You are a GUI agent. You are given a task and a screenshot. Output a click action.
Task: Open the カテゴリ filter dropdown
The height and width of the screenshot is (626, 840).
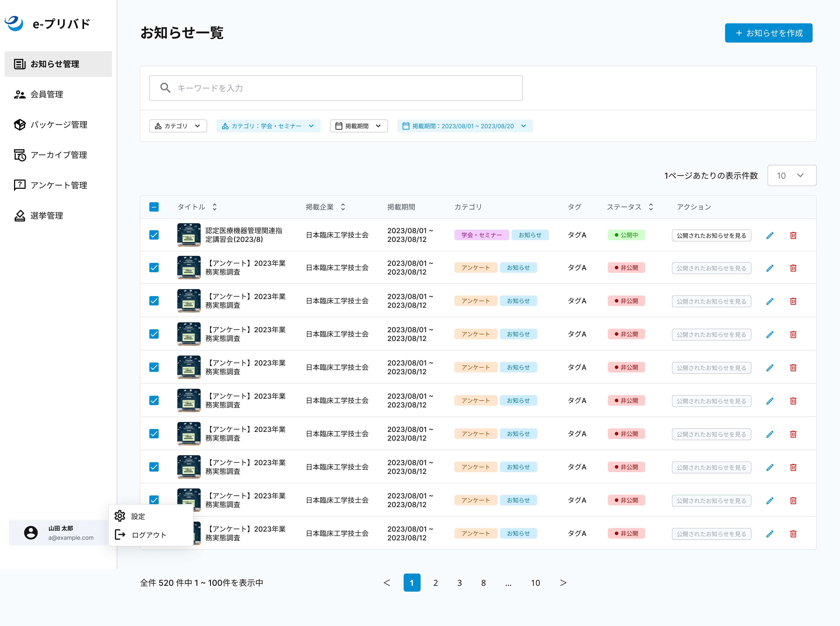tap(178, 126)
